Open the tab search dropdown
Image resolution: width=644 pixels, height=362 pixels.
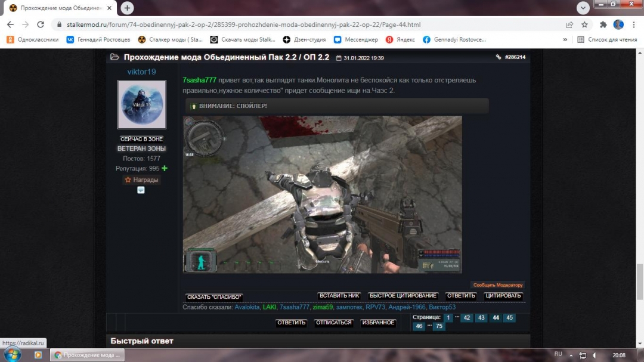tap(583, 8)
